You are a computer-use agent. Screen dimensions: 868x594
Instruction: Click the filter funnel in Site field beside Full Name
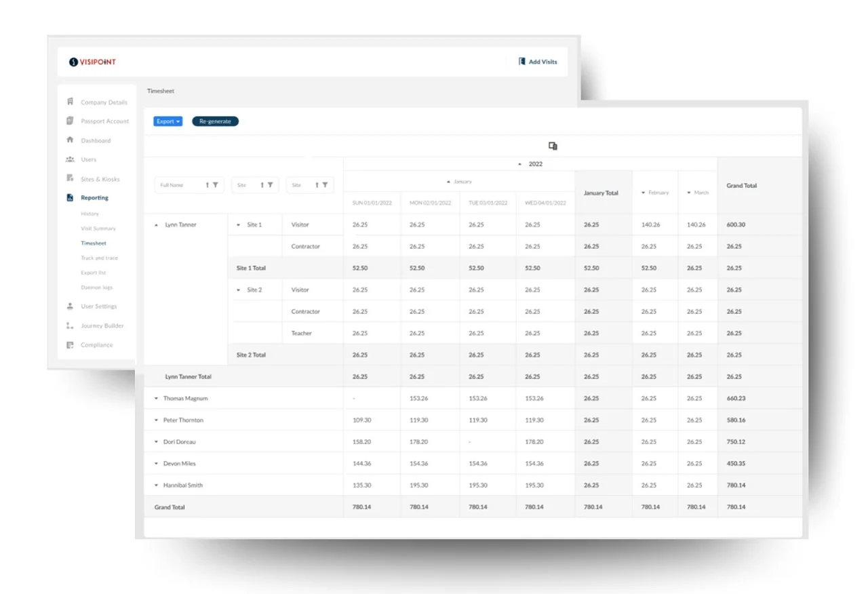click(270, 185)
